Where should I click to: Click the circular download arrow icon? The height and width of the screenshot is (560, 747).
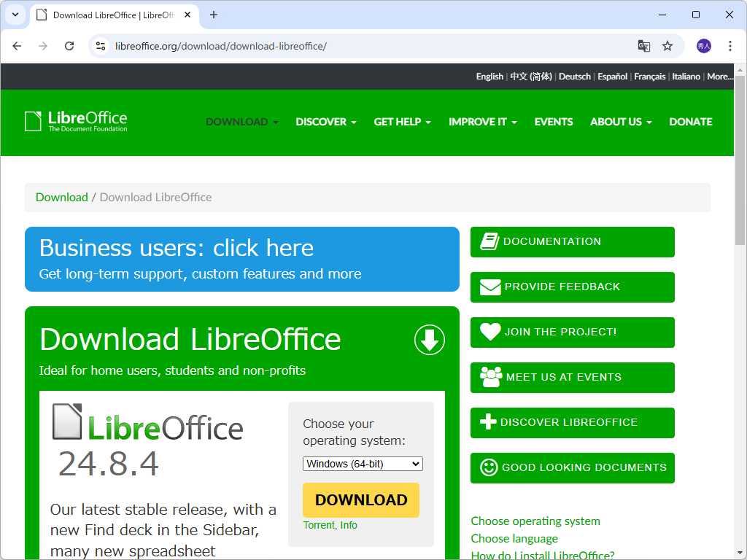point(429,340)
